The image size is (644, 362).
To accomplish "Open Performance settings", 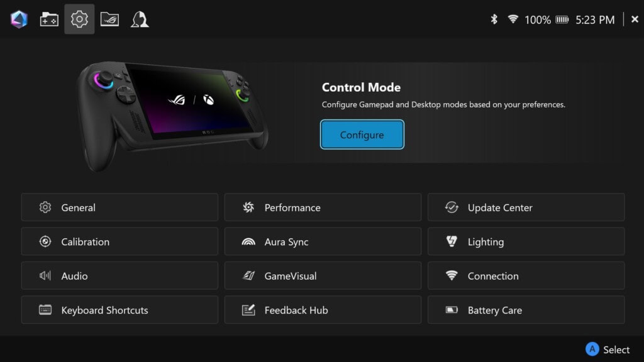I will point(323,207).
